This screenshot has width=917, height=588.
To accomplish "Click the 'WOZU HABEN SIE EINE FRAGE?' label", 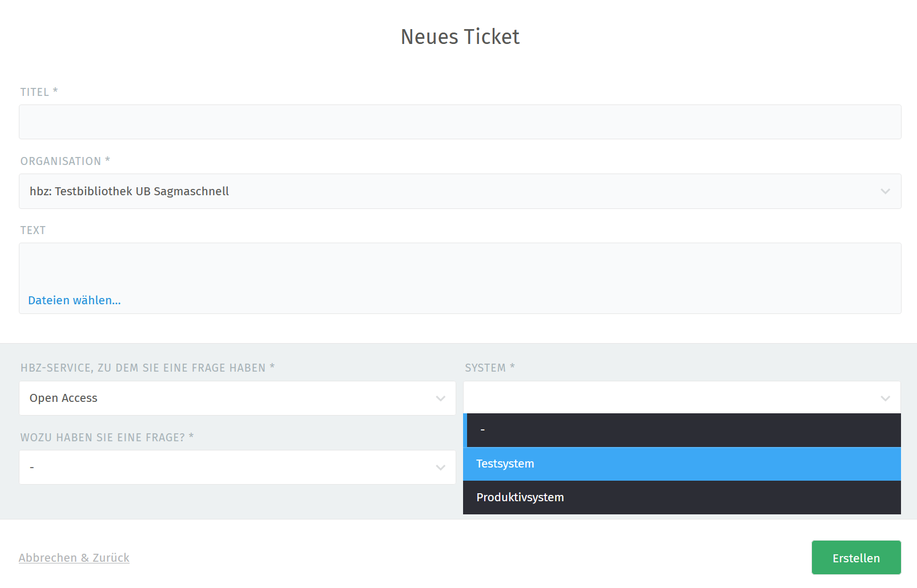I will tap(103, 437).
